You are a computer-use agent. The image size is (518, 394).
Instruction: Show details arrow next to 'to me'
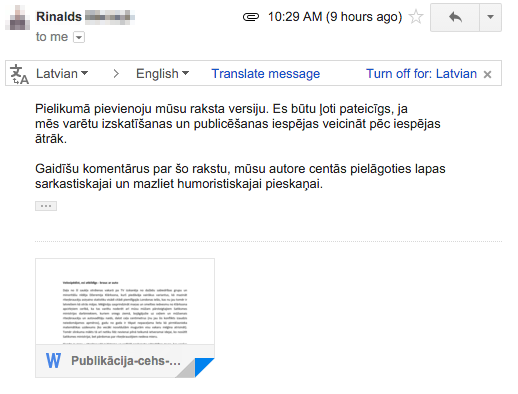(x=79, y=37)
